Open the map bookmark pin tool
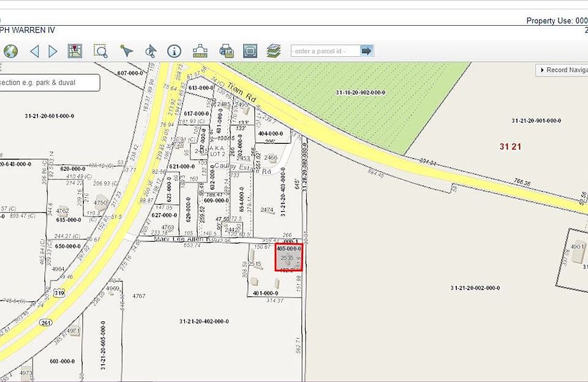588x382 pixels. (75, 51)
